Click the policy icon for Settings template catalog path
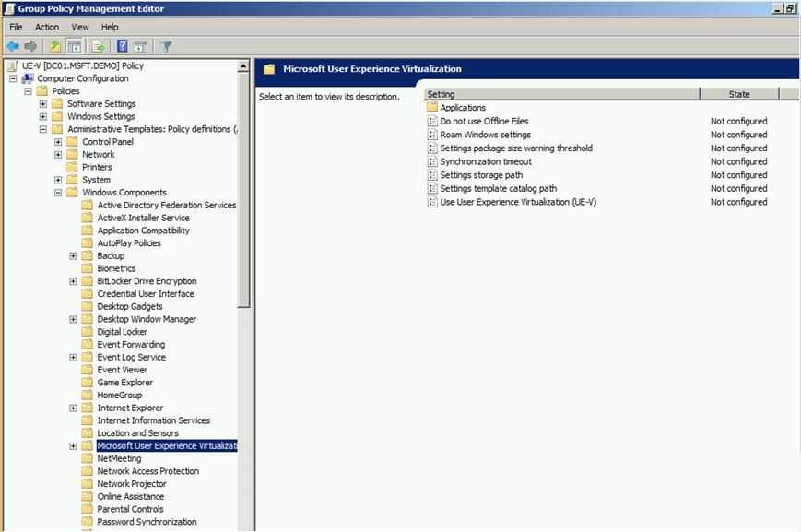Screen dimensions: 801x532 point(432,189)
